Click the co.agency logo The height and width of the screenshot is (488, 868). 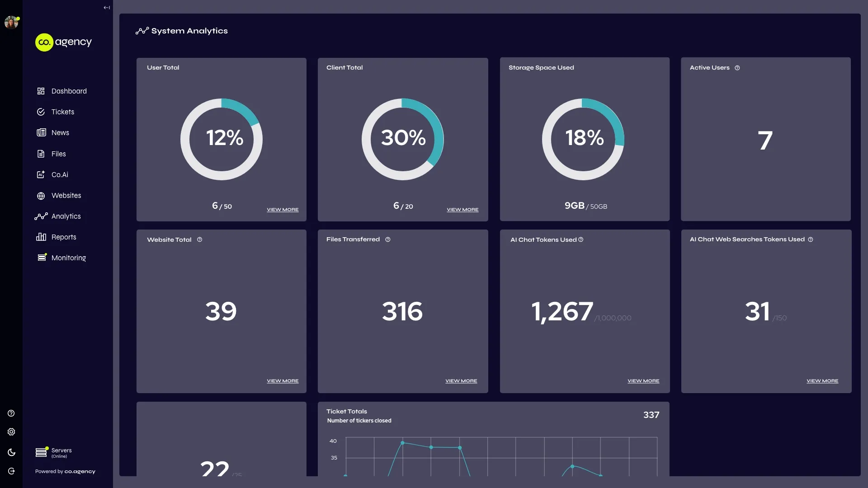click(63, 42)
